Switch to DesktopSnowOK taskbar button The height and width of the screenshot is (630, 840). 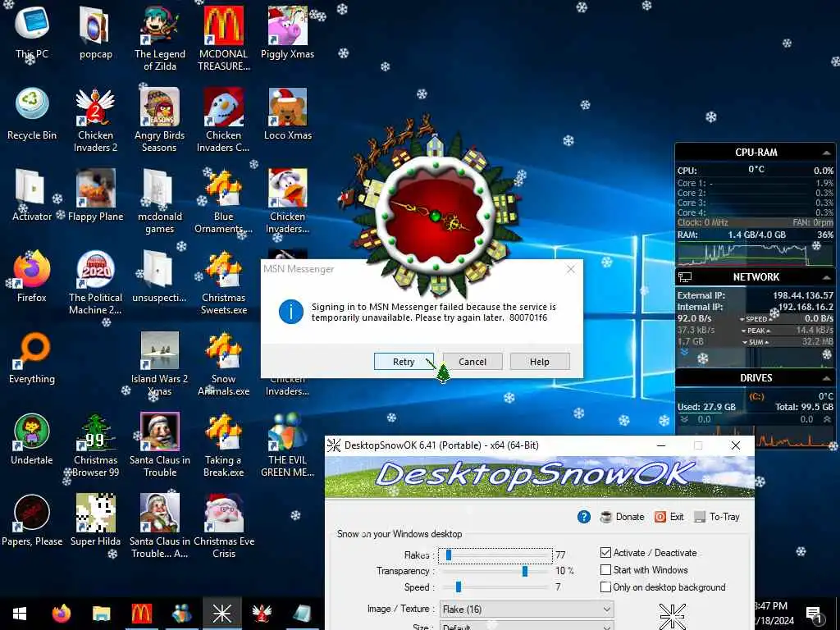(x=221, y=614)
